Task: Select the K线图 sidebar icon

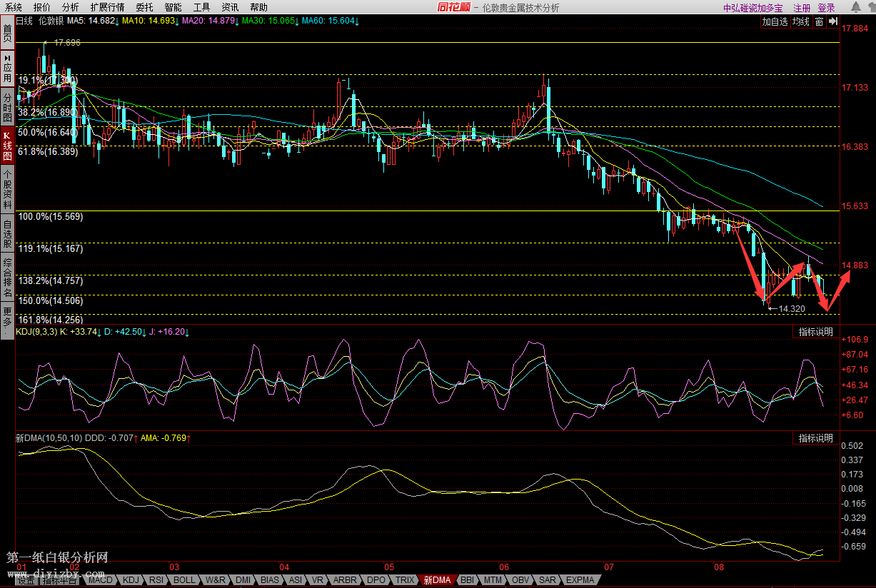Action: [x=7, y=146]
